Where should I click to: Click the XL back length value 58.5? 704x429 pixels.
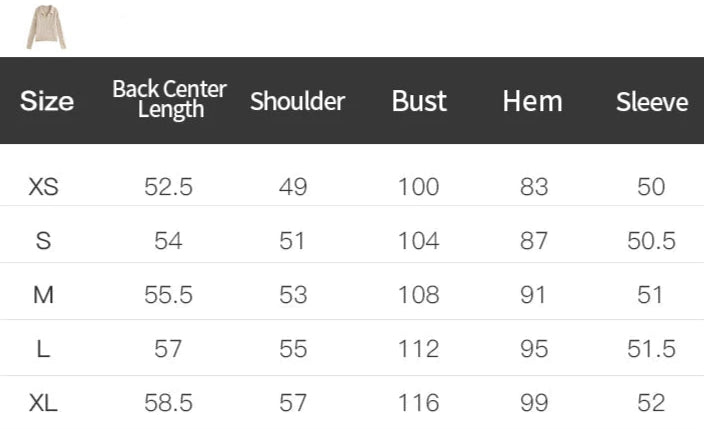[x=168, y=403]
